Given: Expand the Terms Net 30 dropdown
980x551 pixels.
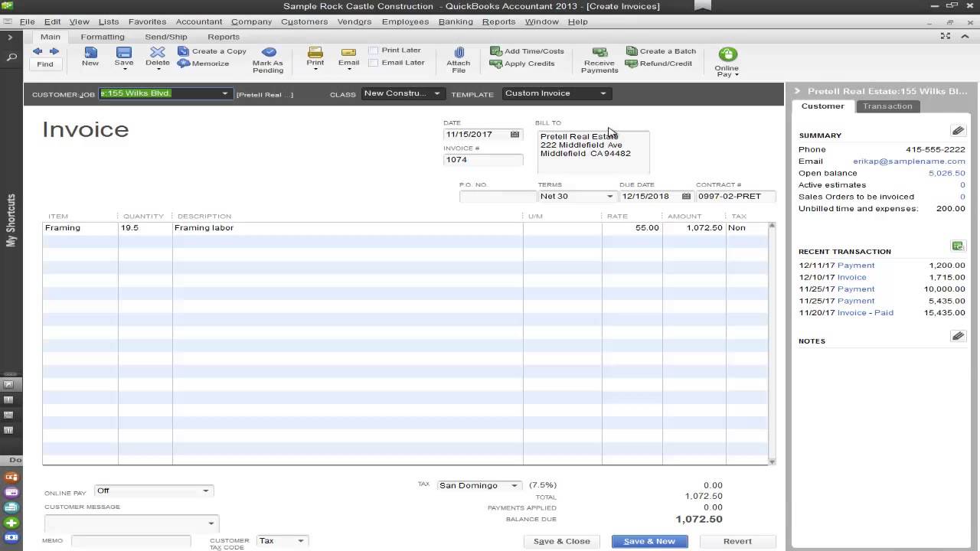Looking at the screenshot, I should pos(610,197).
